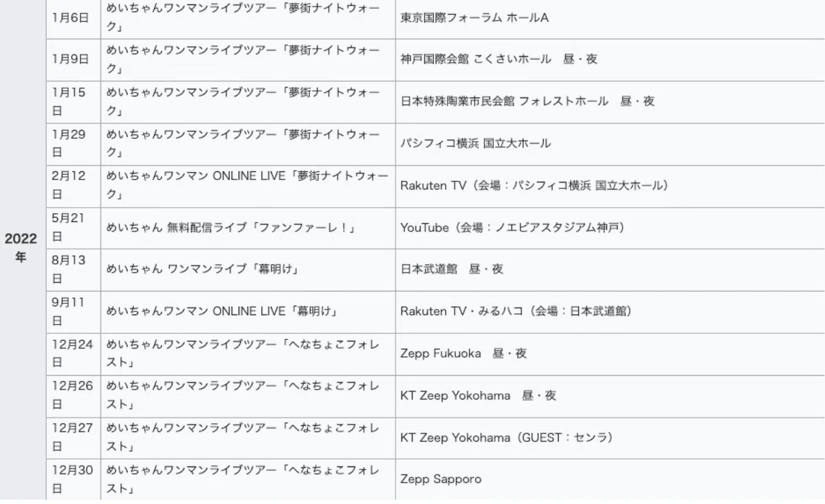
Task: Click YouTube ノエビアスタジアム神戸 venue cell
Action: tap(610, 228)
